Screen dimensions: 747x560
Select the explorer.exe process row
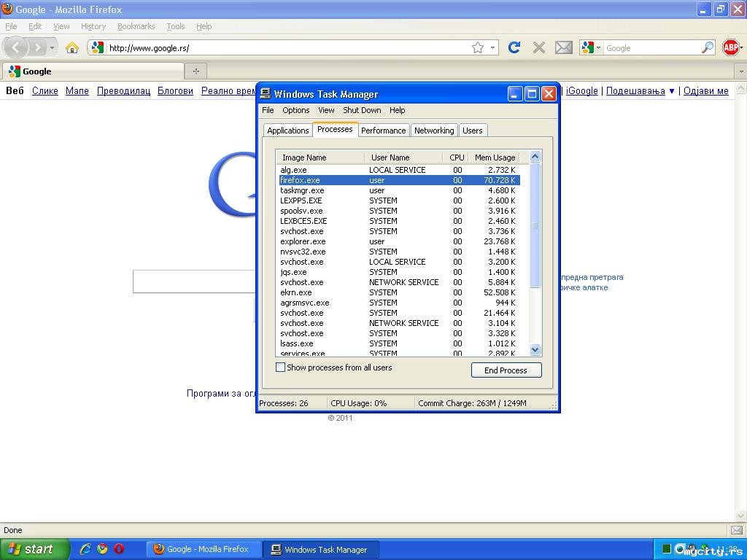[x=303, y=241]
